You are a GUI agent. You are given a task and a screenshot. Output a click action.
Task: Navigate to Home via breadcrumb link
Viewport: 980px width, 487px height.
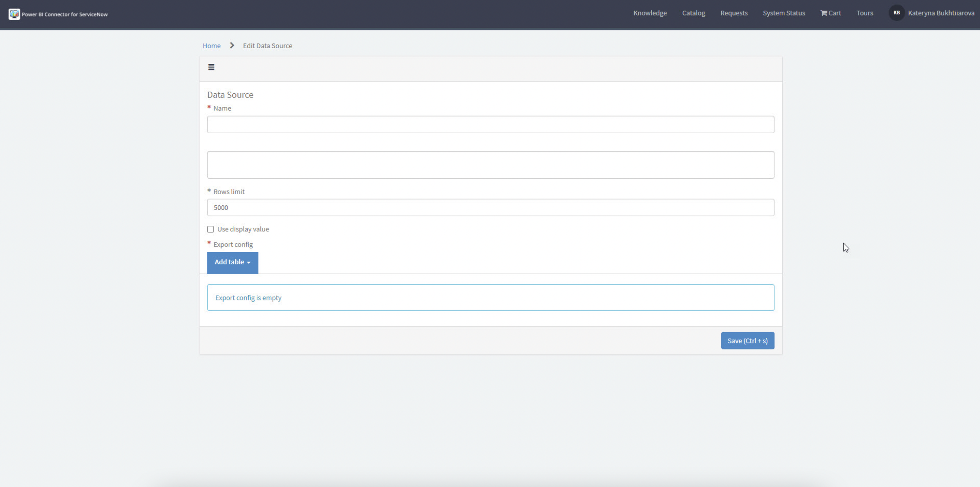pyautogui.click(x=212, y=45)
